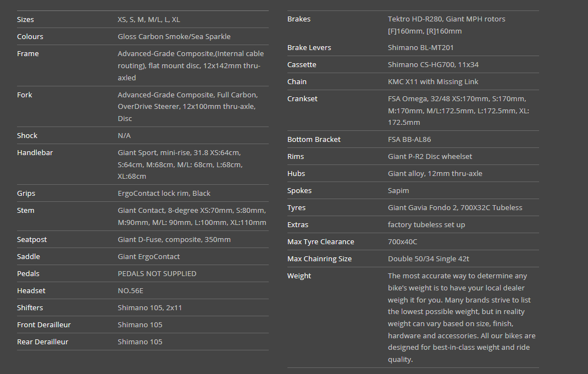Click the Cassette value Shimano CS-HG700

click(x=433, y=64)
